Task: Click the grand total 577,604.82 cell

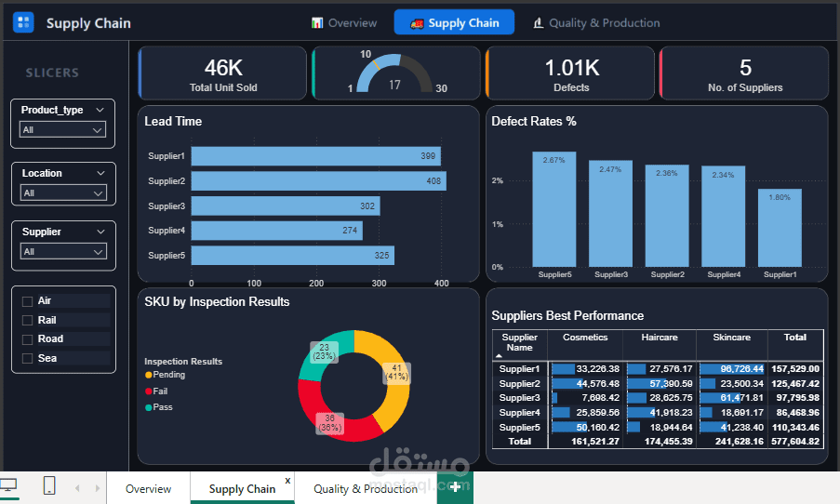Action: (795, 442)
